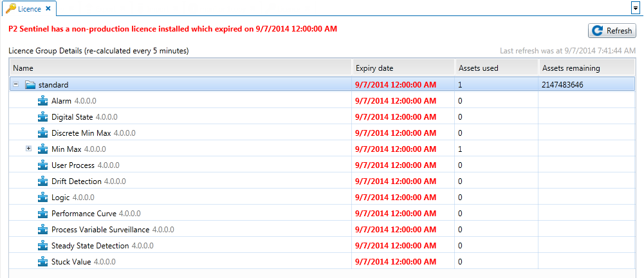Click the Last refresh timestamp text
The height and width of the screenshot is (278, 644).
(x=567, y=51)
